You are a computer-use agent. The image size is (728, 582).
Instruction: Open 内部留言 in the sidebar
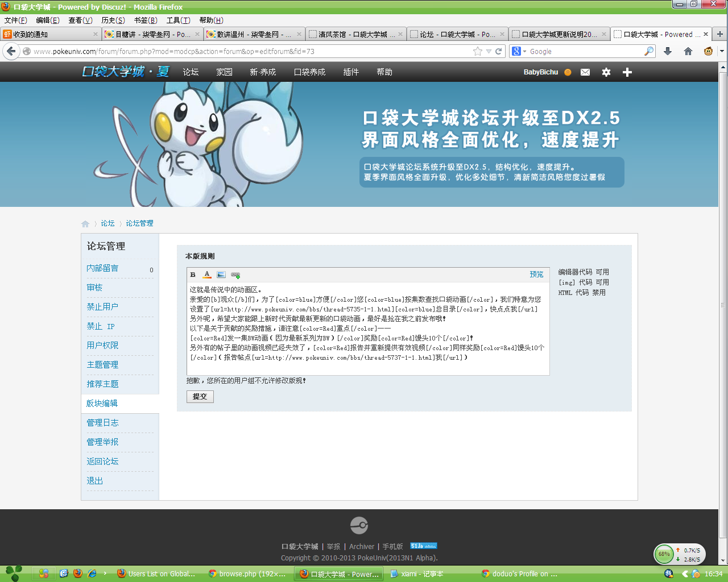pos(102,268)
